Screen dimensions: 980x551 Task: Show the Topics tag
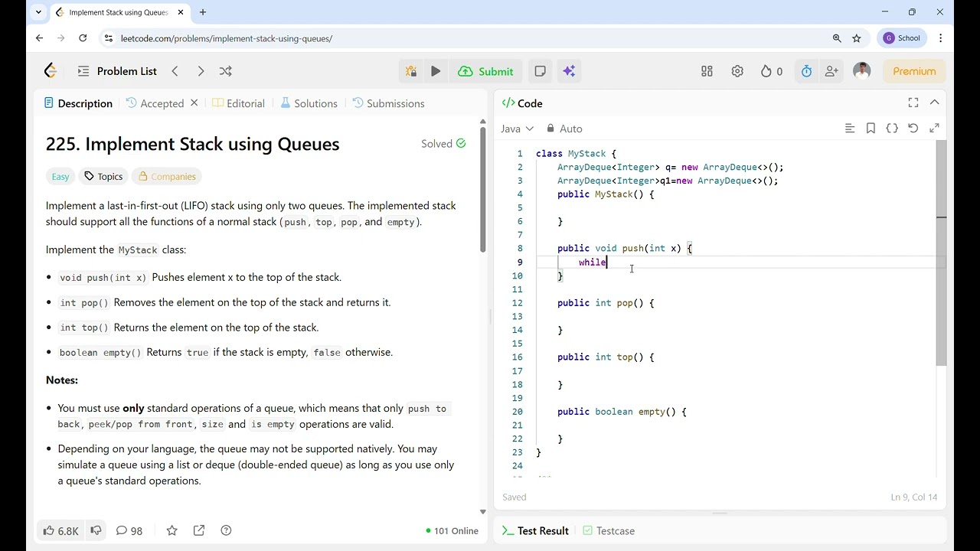click(x=103, y=176)
